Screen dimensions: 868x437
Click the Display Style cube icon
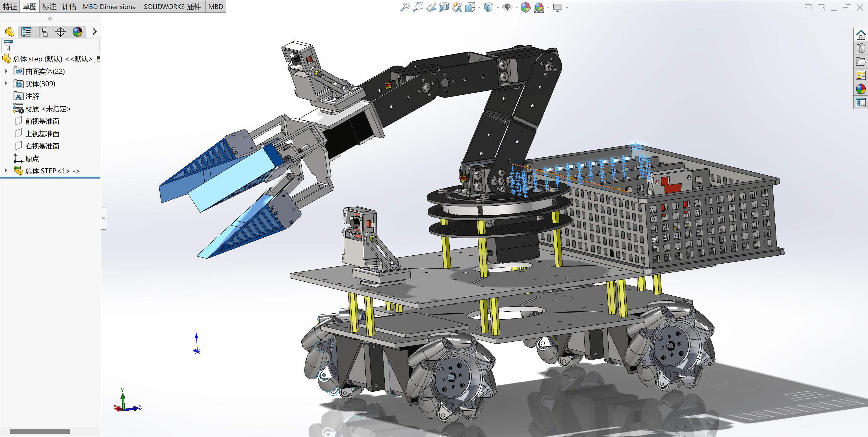[489, 7]
